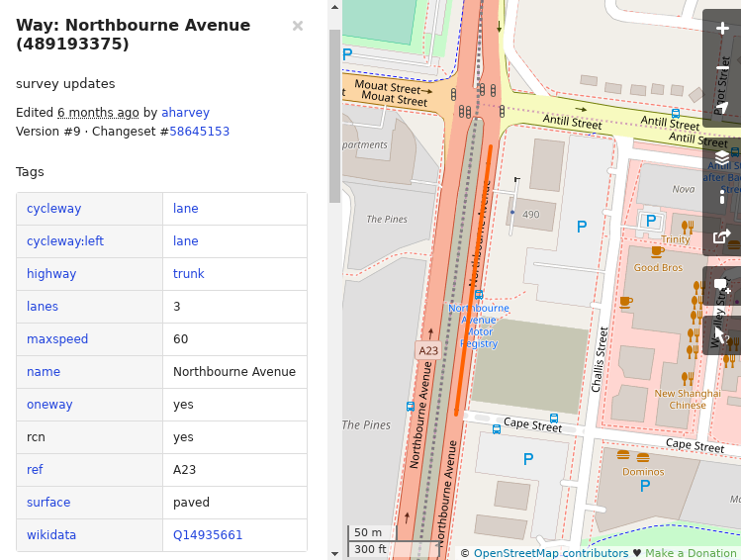
Task: Click lane value in cycleway row
Action: click(x=186, y=209)
